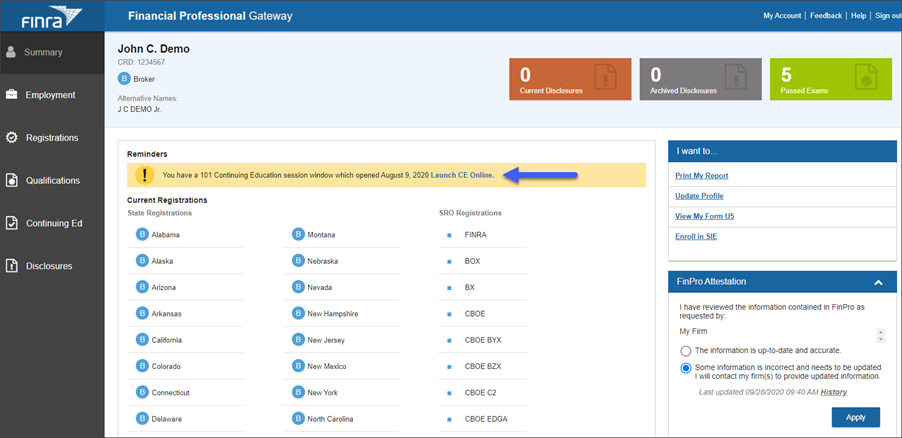902x438 pixels.
Task: Click the FINRA logo
Action: (x=52, y=16)
